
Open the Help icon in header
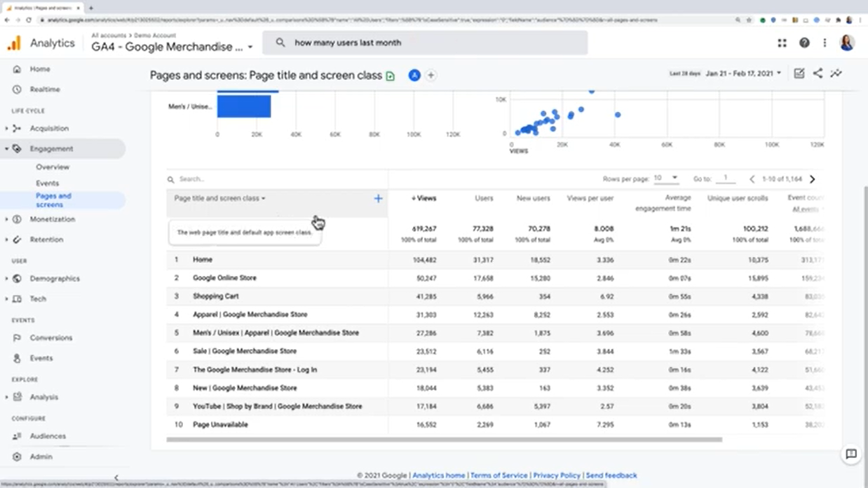(x=804, y=43)
